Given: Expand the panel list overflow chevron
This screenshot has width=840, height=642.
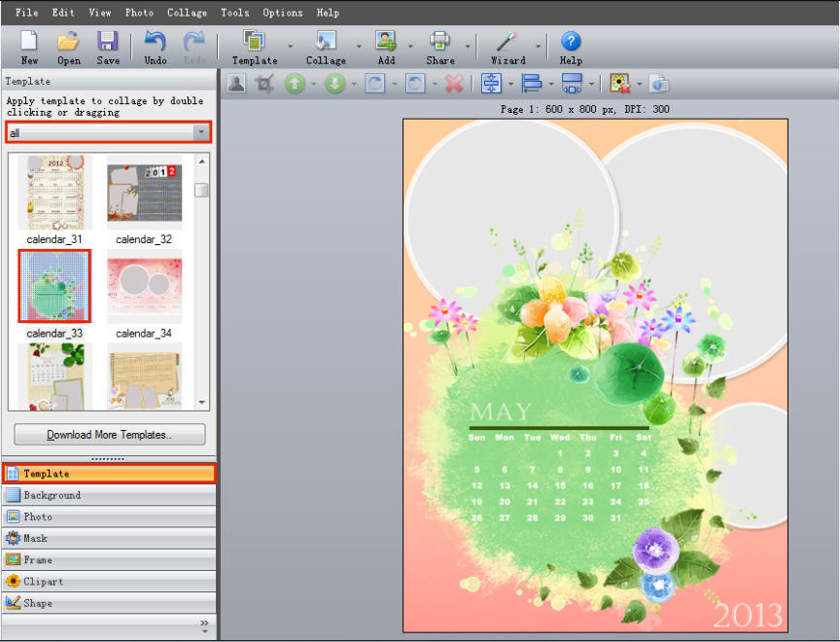Looking at the screenshot, I should (x=204, y=623).
